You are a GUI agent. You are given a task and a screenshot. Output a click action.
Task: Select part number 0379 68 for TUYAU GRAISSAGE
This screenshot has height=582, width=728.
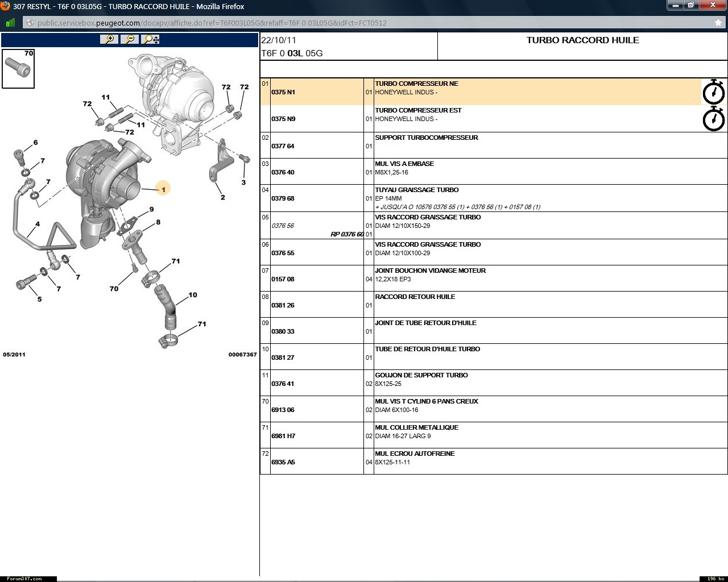[283, 198]
